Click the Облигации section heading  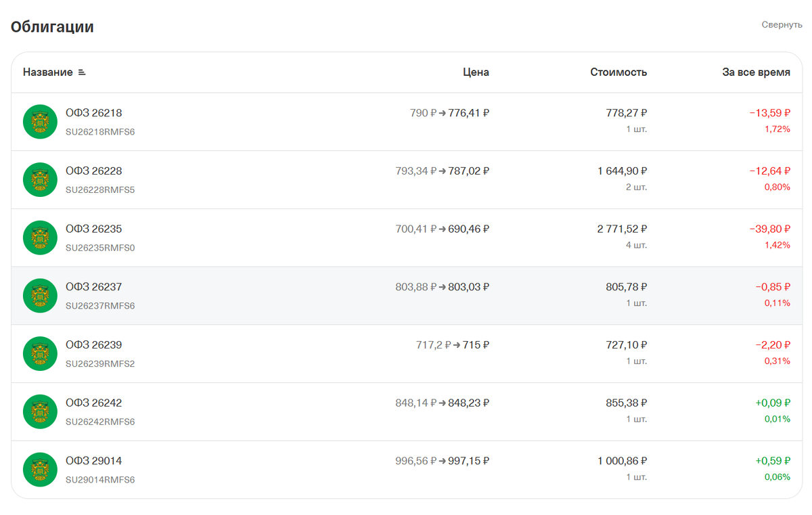(x=52, y=27)
